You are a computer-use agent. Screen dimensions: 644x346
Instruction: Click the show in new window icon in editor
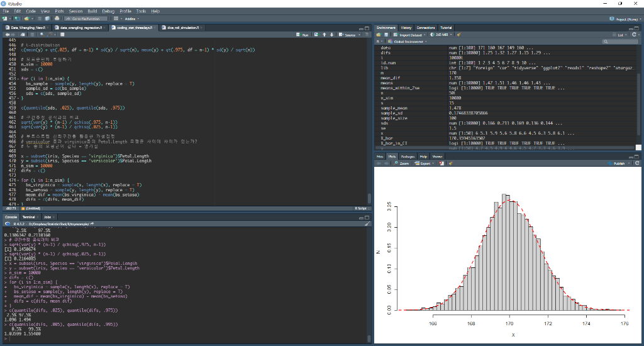click(x=23, y=35)
